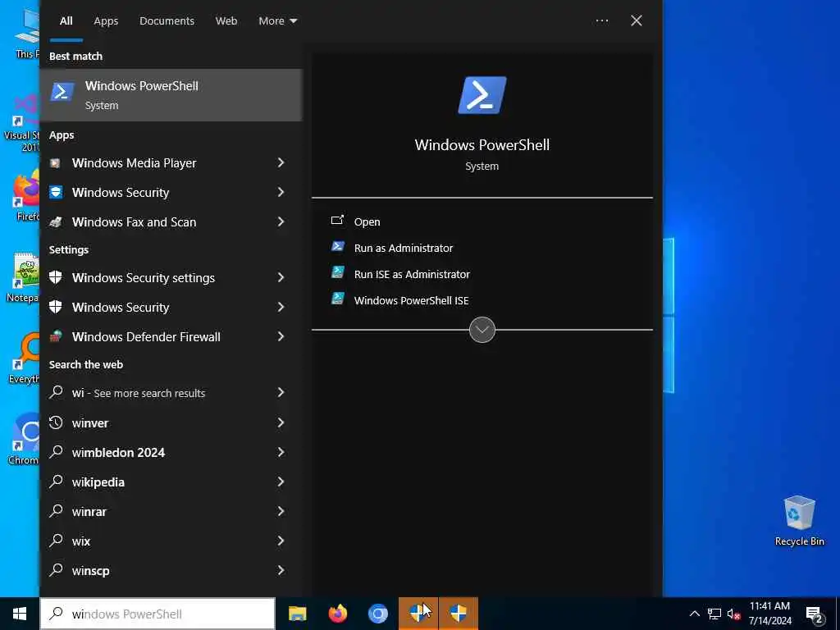The height and width of the screenshot is (630, 840).
Task: Click the Open action icon
Action: [x=337, y=220]
